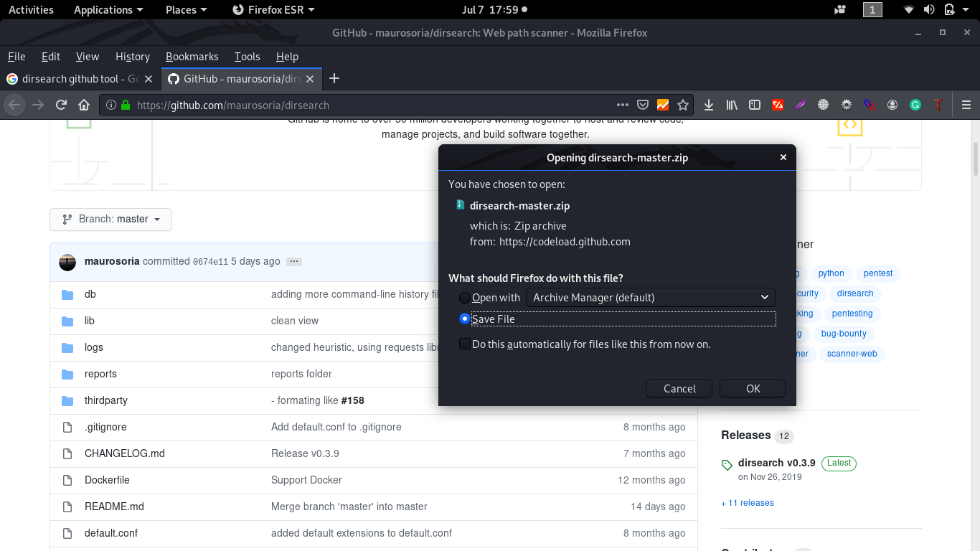Open the Dockerfile link
This screenshot has height=551, width=980.
click(107, 480)
